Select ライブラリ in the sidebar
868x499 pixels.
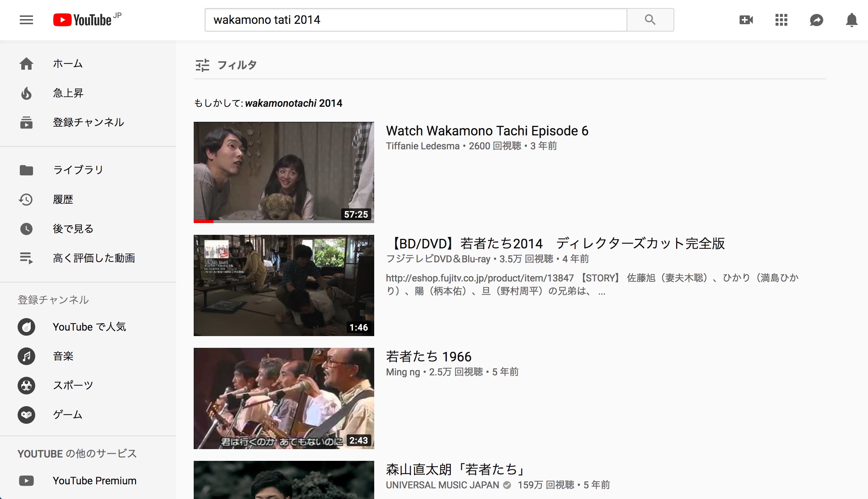(78, 170)
